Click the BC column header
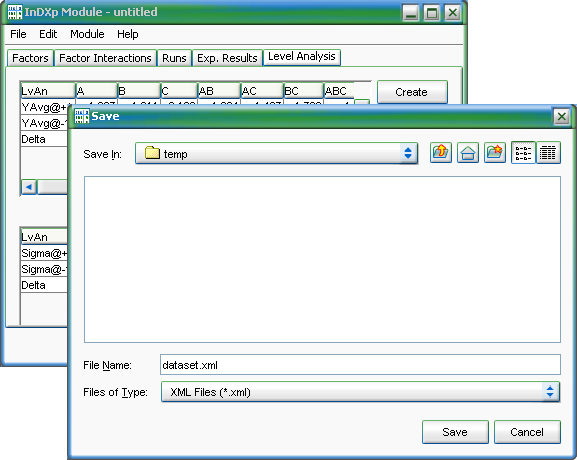Screen dimensions: 577x460 [x=304, y=91]
